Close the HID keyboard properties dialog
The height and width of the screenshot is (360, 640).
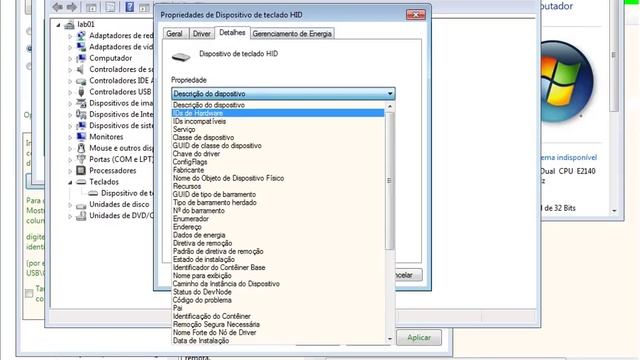[x=416, y=15]
